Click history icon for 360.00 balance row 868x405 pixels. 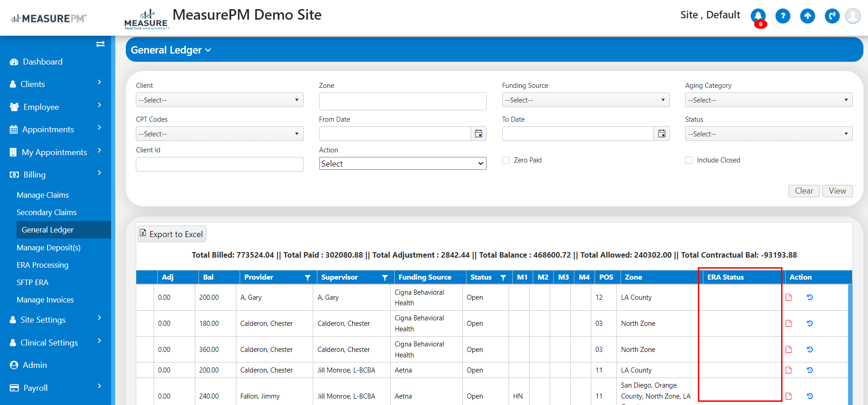[x=810, y=350]
